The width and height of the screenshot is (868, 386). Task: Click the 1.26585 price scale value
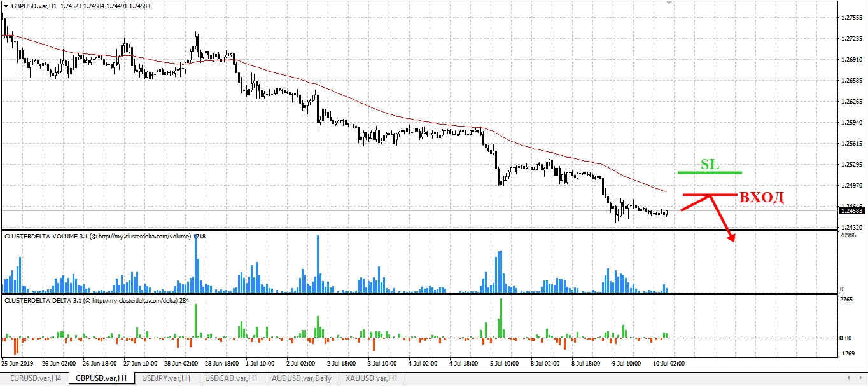851,81
